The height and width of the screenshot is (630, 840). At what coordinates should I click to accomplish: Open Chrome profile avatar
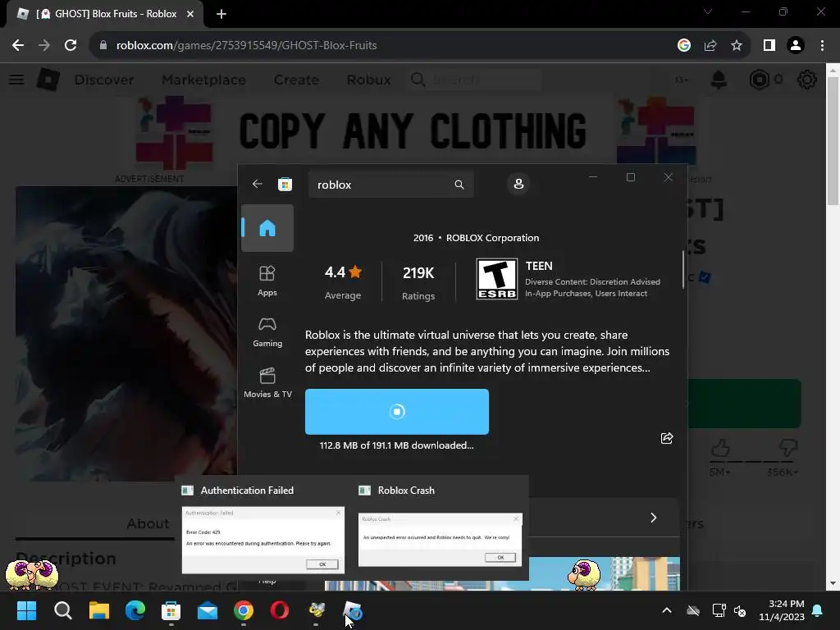[796, 45]
